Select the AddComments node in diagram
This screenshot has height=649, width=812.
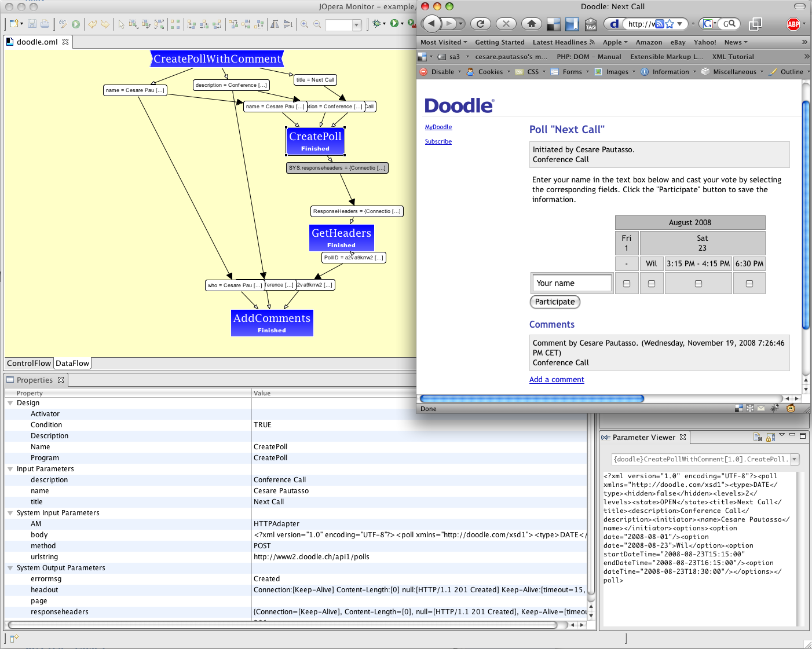(272, 323)
